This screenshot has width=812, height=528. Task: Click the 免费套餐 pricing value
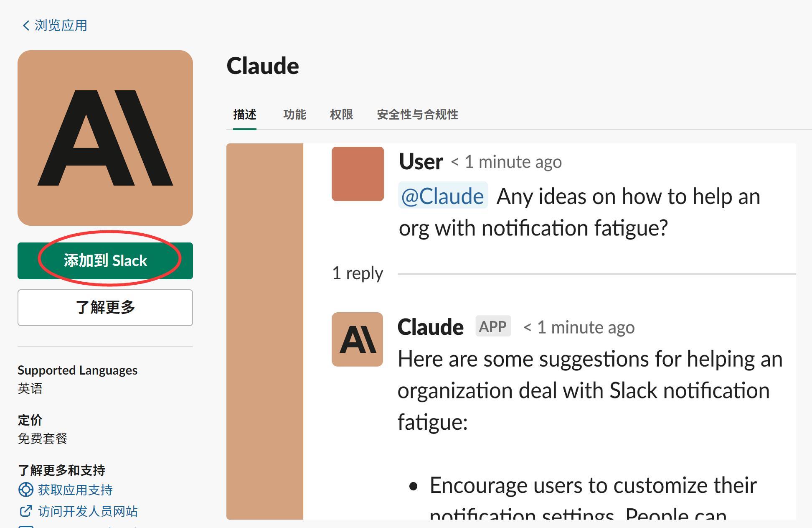point(43,439)
